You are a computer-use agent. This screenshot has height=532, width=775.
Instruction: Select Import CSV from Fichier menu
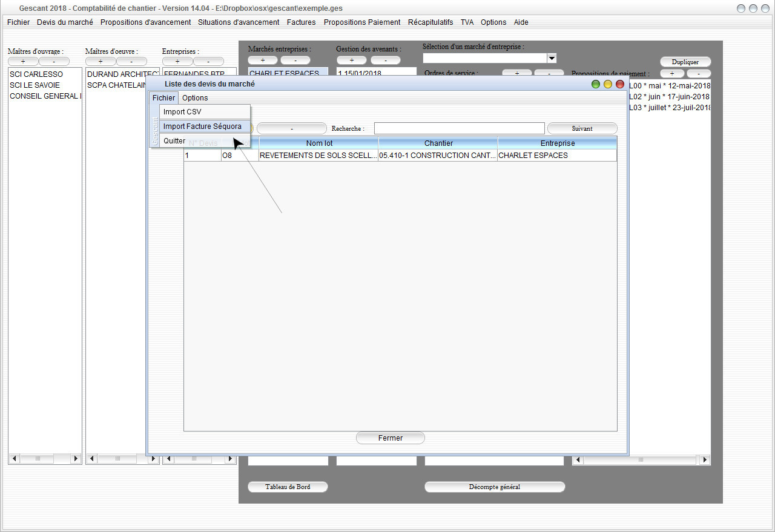pos(182,112)
